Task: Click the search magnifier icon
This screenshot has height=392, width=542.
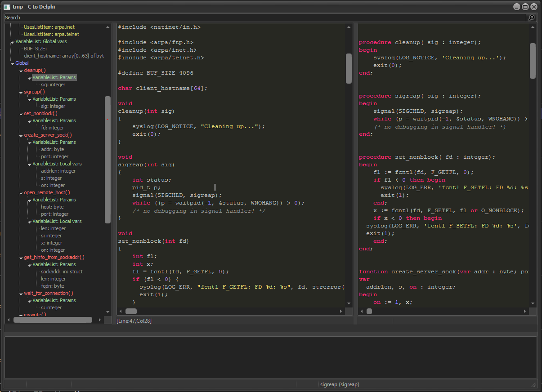Action: point(531,18)
